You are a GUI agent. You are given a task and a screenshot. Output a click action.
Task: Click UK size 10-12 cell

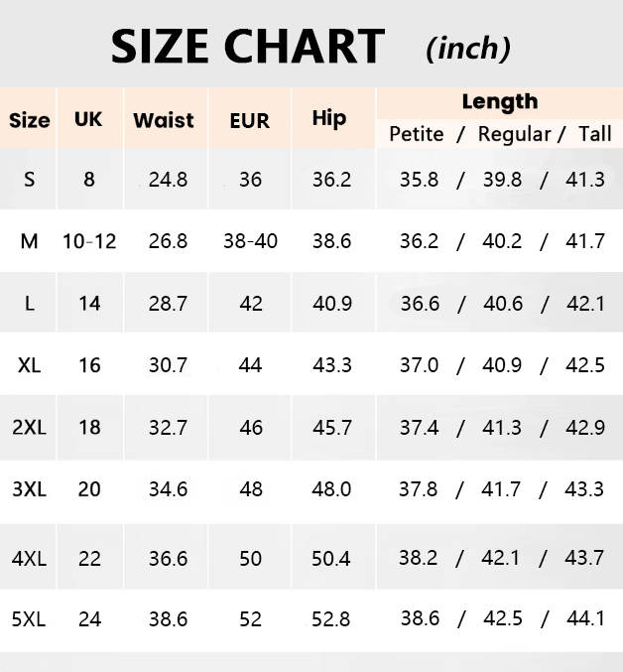(89, 241)
